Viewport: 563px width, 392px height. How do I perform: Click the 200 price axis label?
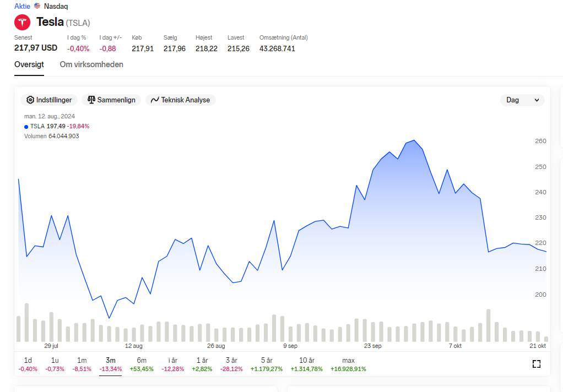point(540,295)
